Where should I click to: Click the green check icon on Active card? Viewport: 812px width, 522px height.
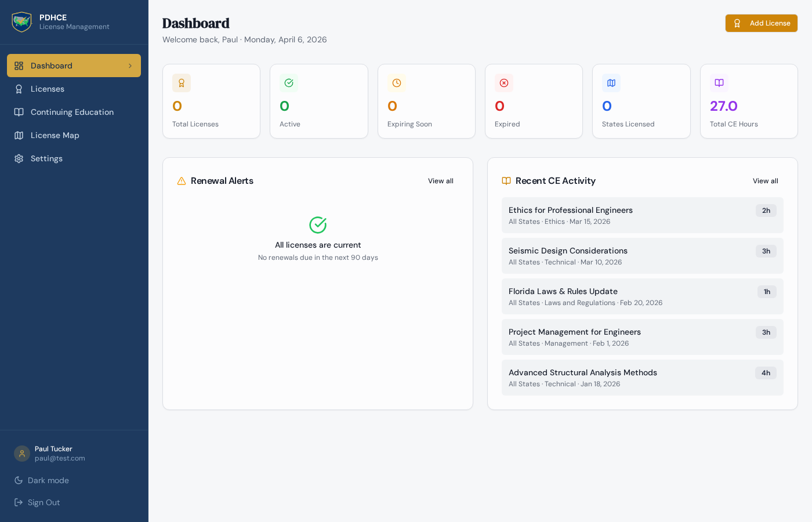tap(289, 83)
